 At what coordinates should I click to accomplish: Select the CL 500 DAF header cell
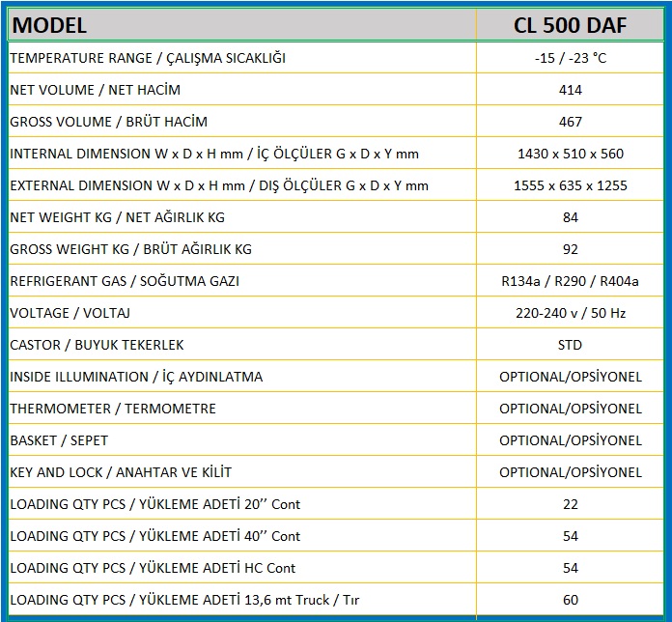point(570,25)
